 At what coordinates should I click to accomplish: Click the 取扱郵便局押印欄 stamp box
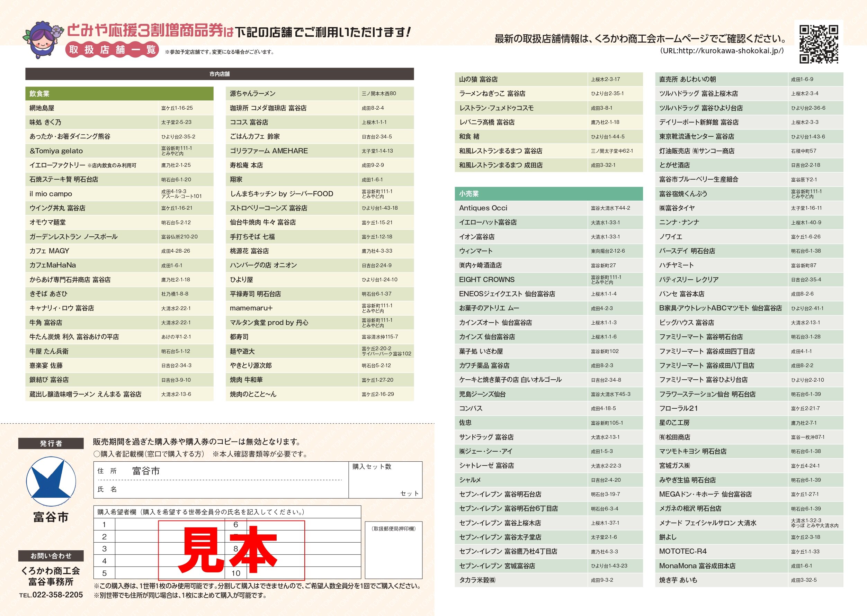click(x=393, y=550)
